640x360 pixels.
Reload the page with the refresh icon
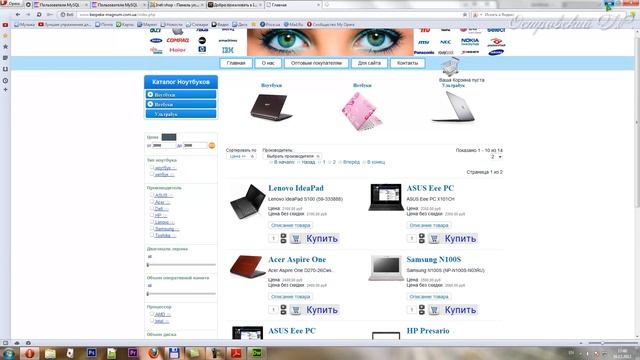[x=39, y=14]
